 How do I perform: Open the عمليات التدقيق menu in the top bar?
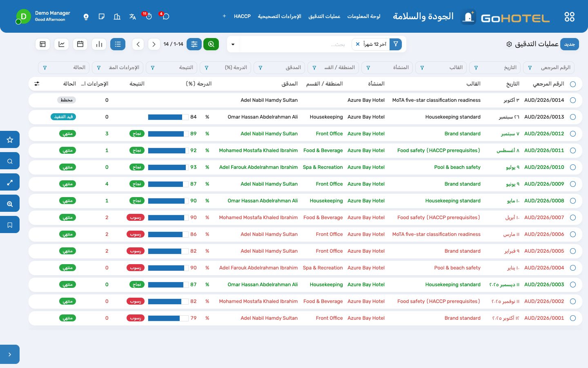pos(324,16)
